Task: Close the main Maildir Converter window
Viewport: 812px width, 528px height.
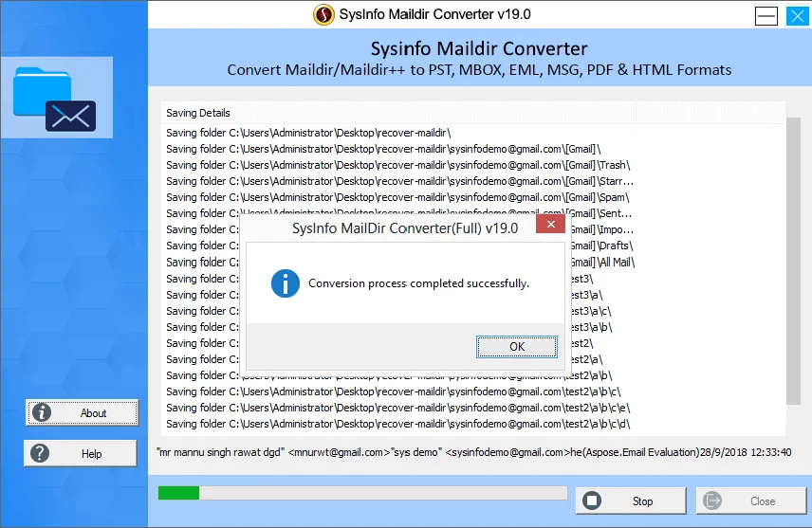Action: tap(797, 15)
